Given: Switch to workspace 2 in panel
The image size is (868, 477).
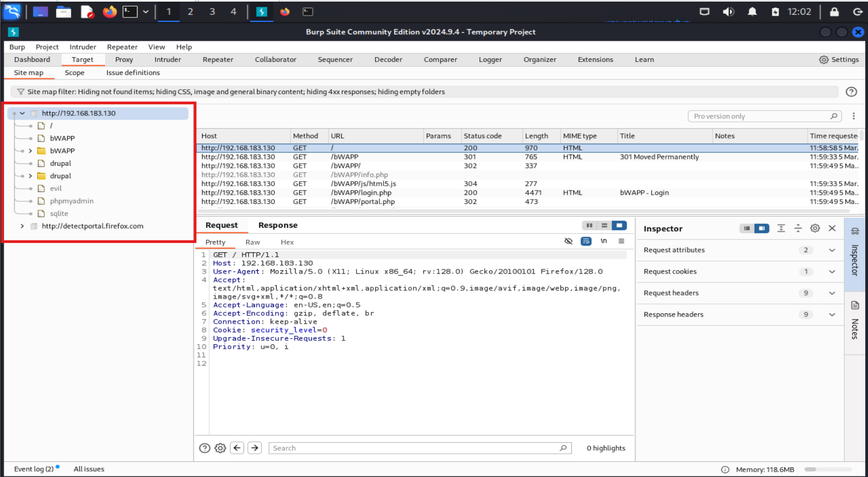Looking at the screenshot, I should [x=190, y=11].
